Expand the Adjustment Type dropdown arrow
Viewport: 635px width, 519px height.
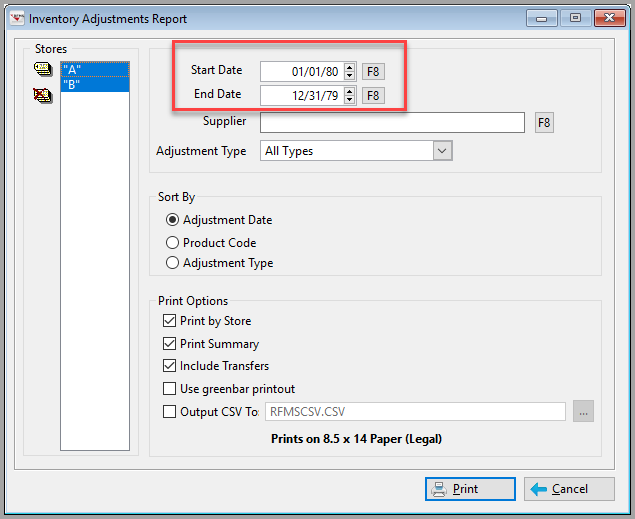coord(442,151)
